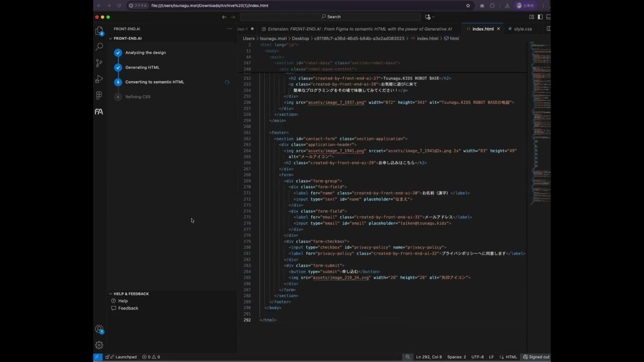Open the FRONT-END.AI panel more actions menu

pyautogui.click(x=229, y=29)
